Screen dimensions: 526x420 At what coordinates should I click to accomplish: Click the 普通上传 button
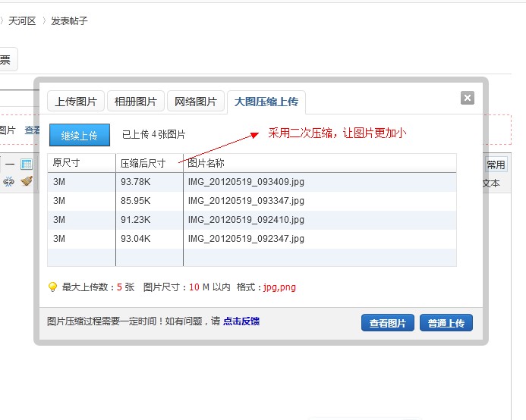click(x=446, y=323)
